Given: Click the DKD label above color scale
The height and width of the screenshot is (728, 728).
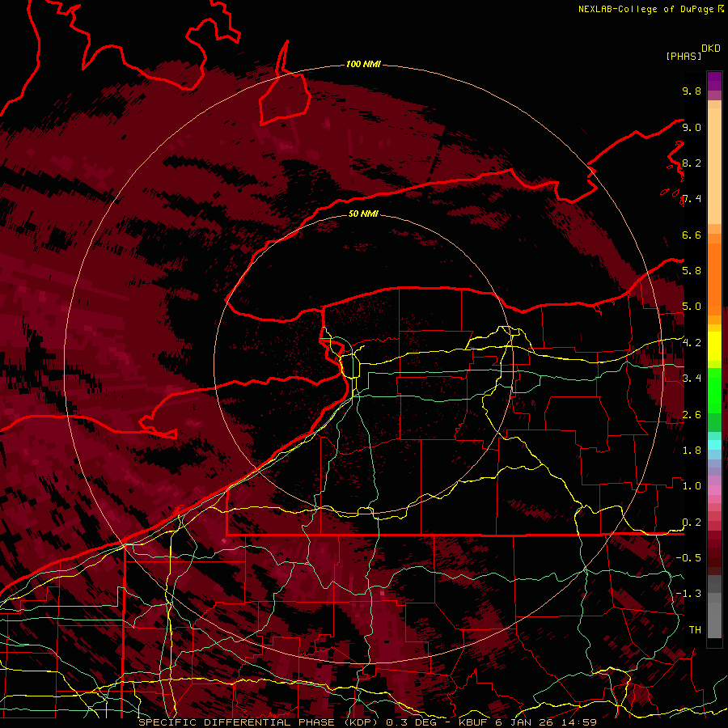Looking at the screenshot, I should click(711, 49).
